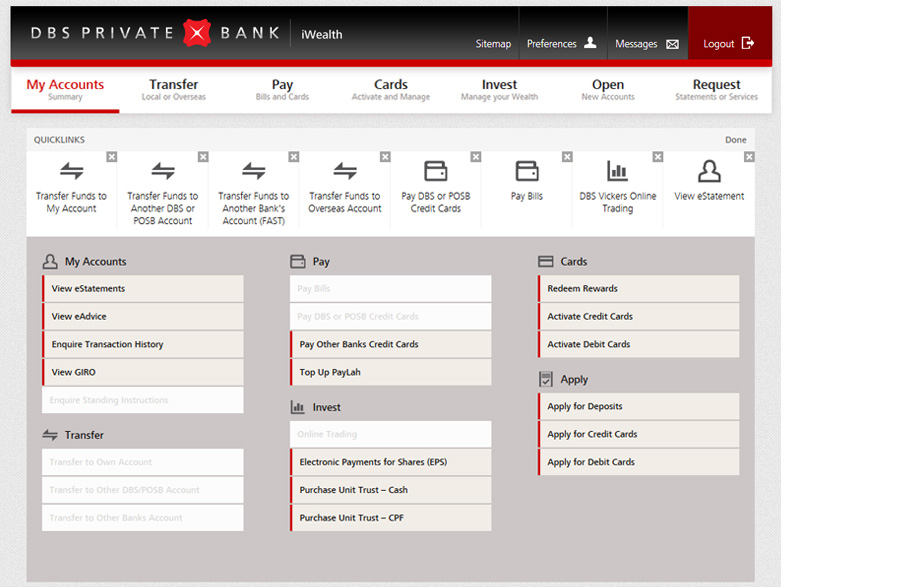
Task: Select View GIRO
Action: tap(143, 372)
